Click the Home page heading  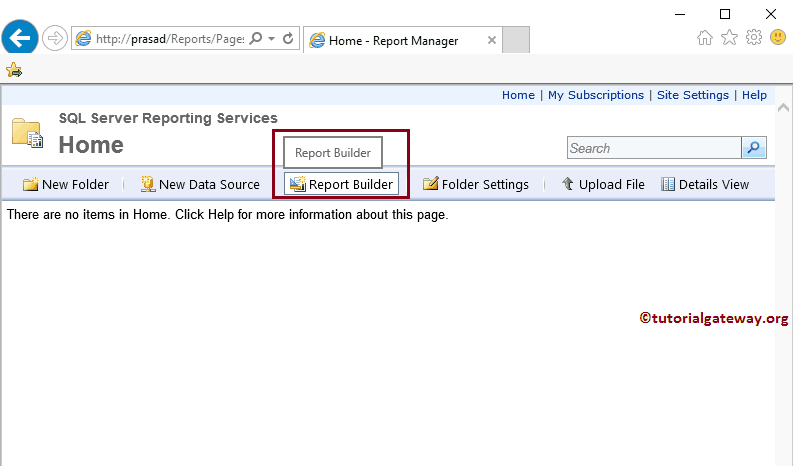click(x=91, y=145)
